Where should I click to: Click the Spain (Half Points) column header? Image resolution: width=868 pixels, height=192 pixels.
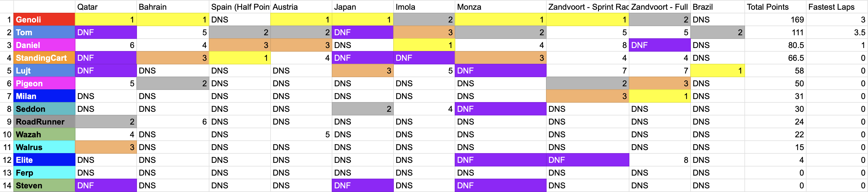[x=239, y=7]
